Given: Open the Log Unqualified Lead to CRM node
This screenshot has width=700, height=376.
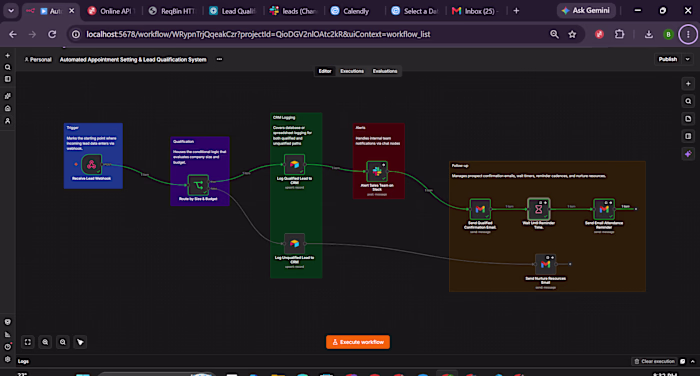Looking at the screenshot, I should click(294, 243).
